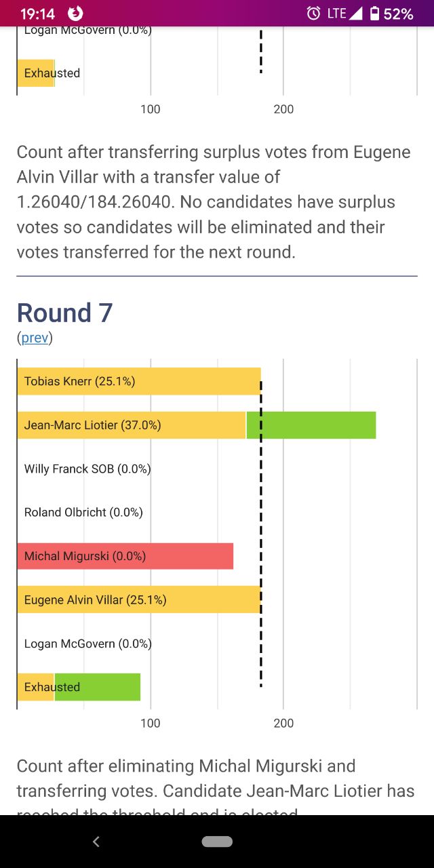Viewport: 434px width, 868px height.
Task: Click Logan McGovern (0.0%) row in Round 7
Action: coord(88,644)
